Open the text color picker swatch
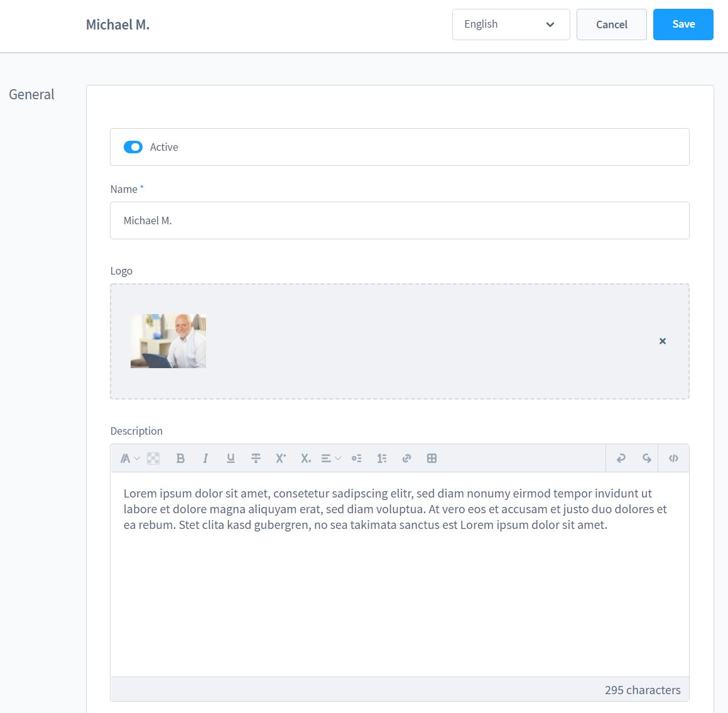 153,459
